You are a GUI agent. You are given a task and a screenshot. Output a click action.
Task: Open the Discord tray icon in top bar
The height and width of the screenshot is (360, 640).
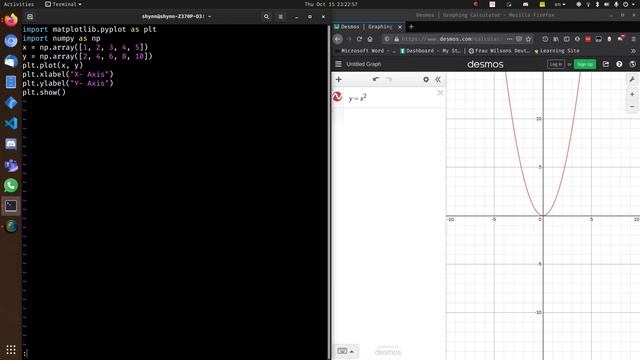[526, 4]
